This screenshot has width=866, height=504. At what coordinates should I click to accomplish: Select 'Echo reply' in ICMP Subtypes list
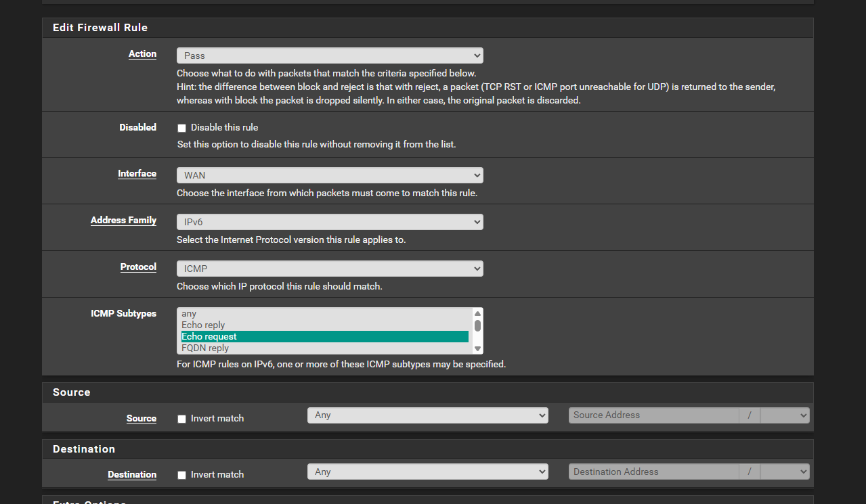click(x=203, y=325)
